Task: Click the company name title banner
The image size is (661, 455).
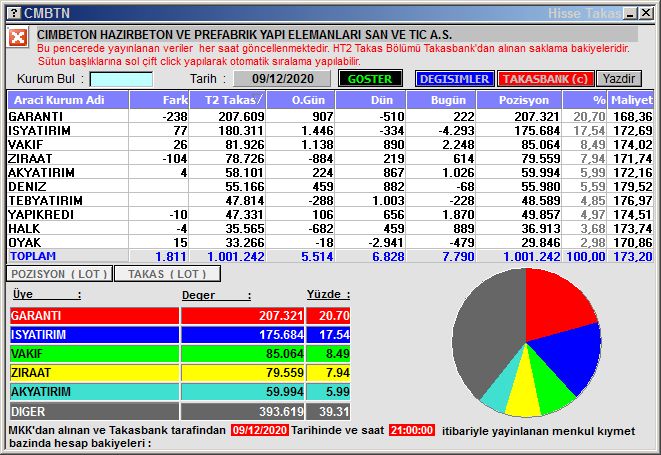Action: (x=337, y=35)
